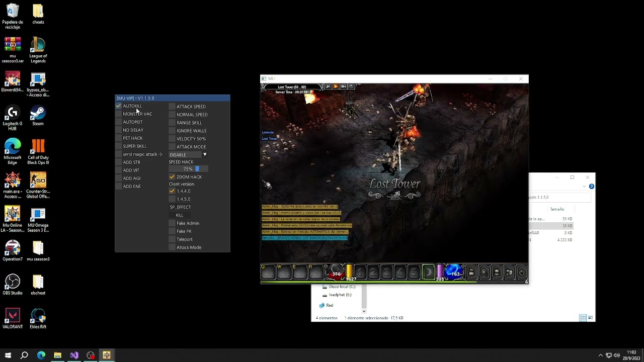The height and width of the screenshot is (362, 644).
Task: Disable the ZOOM HACK checkbox
Action: (172, 177)
